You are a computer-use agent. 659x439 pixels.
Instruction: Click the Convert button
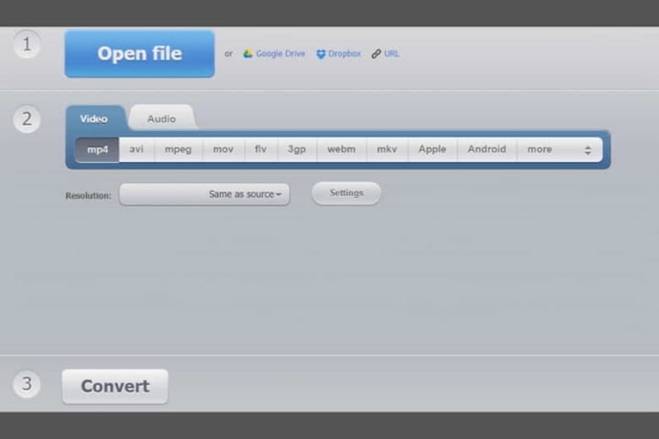click(115, 386)
